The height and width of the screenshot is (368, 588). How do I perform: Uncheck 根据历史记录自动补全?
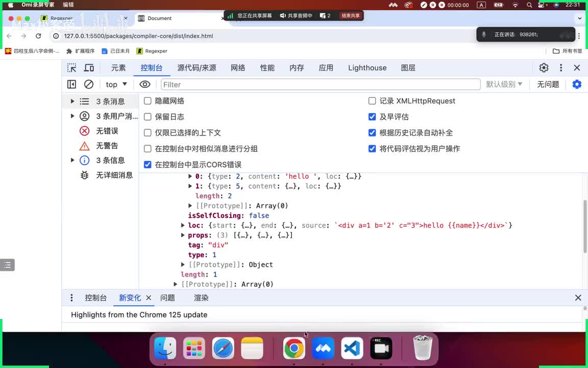click(372, 132)
